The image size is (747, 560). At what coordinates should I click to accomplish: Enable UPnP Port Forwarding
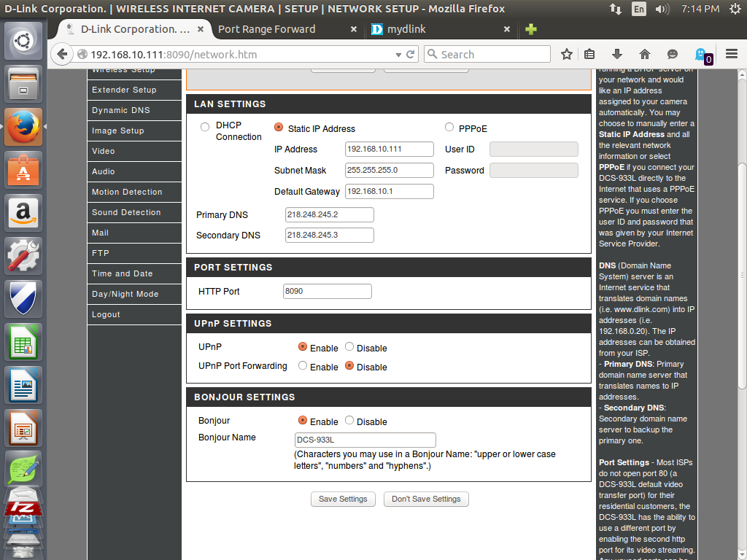click(303, 366)
